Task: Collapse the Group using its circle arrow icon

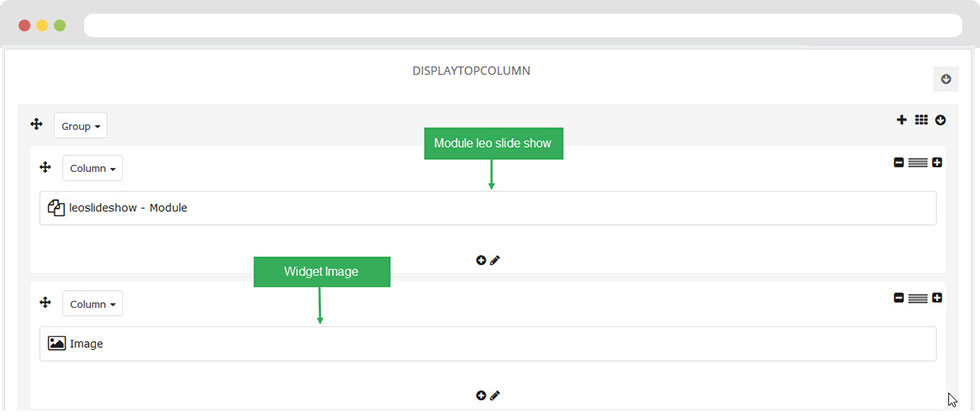Action: pyautogui.click(x=940, y=120)
